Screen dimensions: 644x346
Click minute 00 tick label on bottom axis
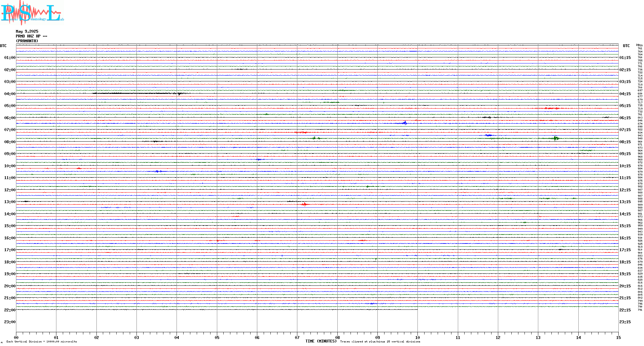click(x=16, y=337)
